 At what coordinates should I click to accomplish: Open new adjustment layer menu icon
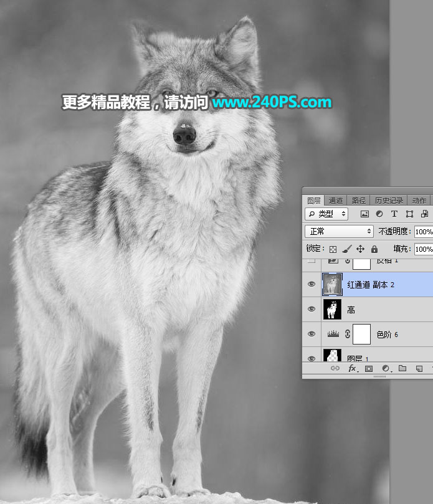coord(386,369)
